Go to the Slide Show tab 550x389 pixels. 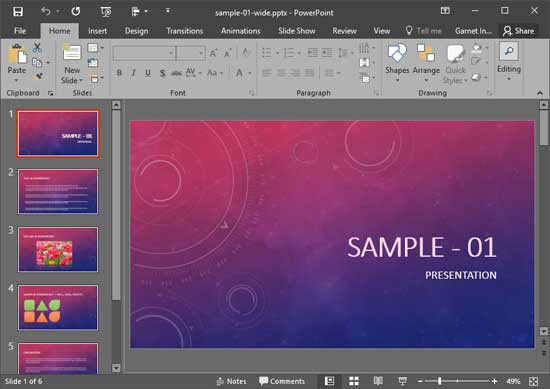[297, 31]
